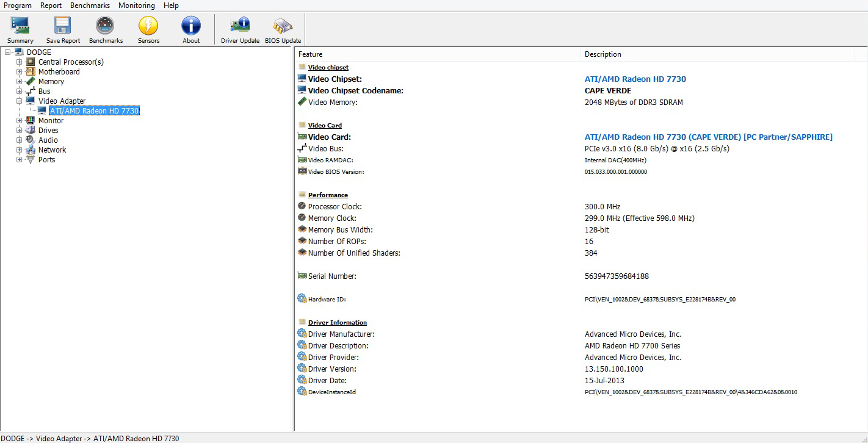Expand the Memory tree node
868x443 pixels.
coord(19,81)
